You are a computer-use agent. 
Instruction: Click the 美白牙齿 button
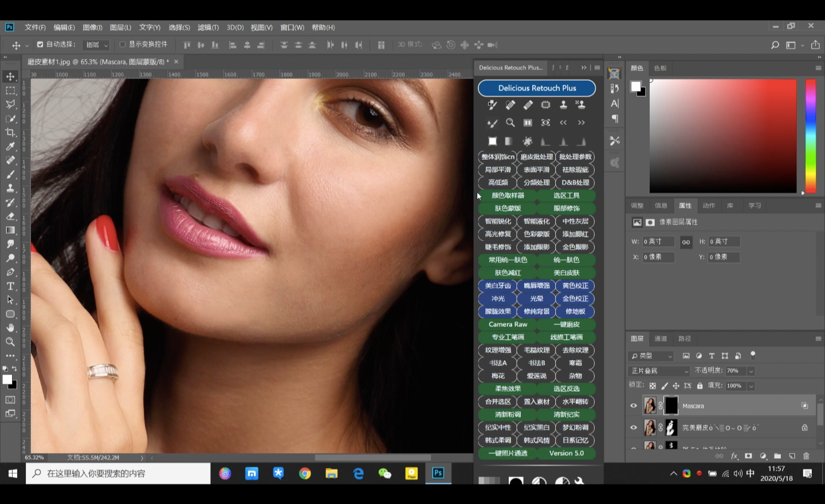pyautogui.click(x=497, y=286)
